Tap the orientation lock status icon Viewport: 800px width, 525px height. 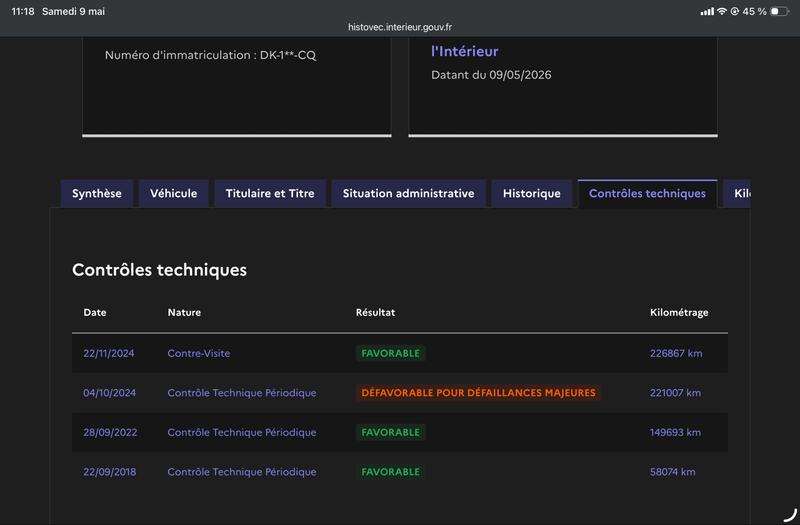click(x=735, y=11)
